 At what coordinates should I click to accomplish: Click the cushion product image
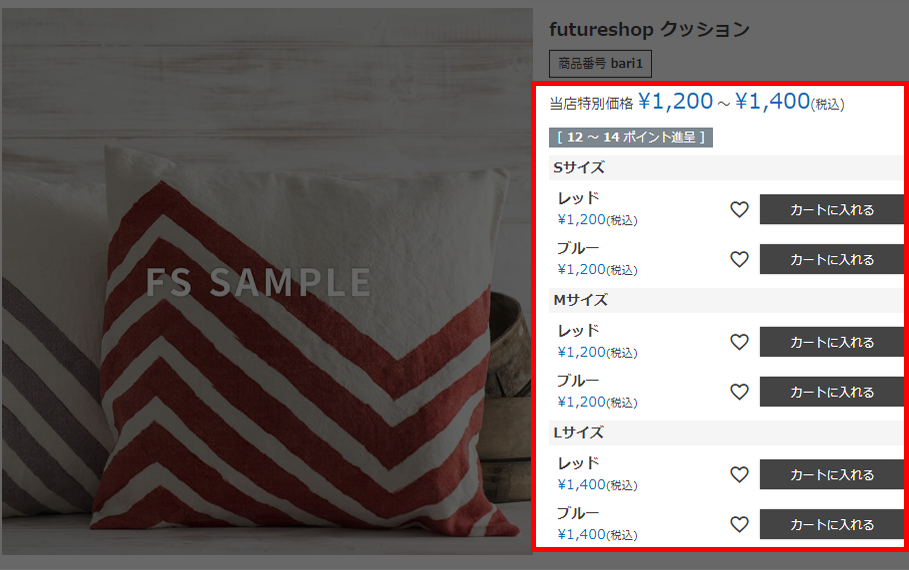(x=267, y=281)
